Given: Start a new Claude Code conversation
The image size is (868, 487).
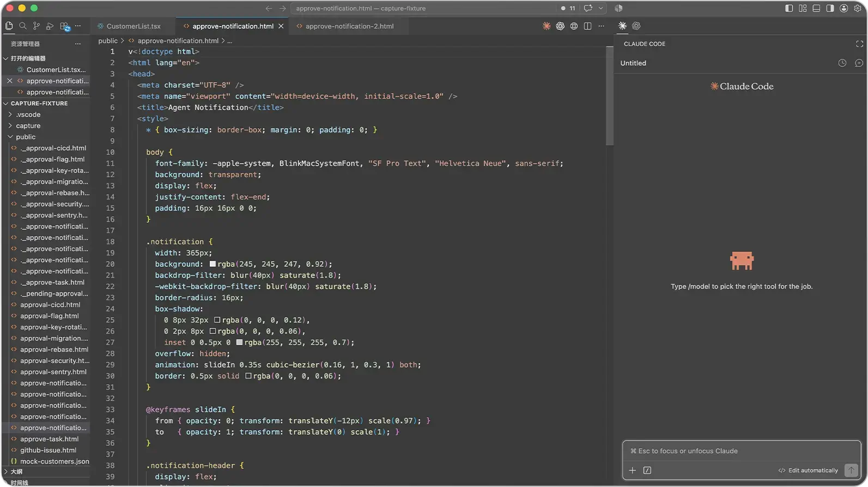Looking at the screenshot, I should point(859,63).
